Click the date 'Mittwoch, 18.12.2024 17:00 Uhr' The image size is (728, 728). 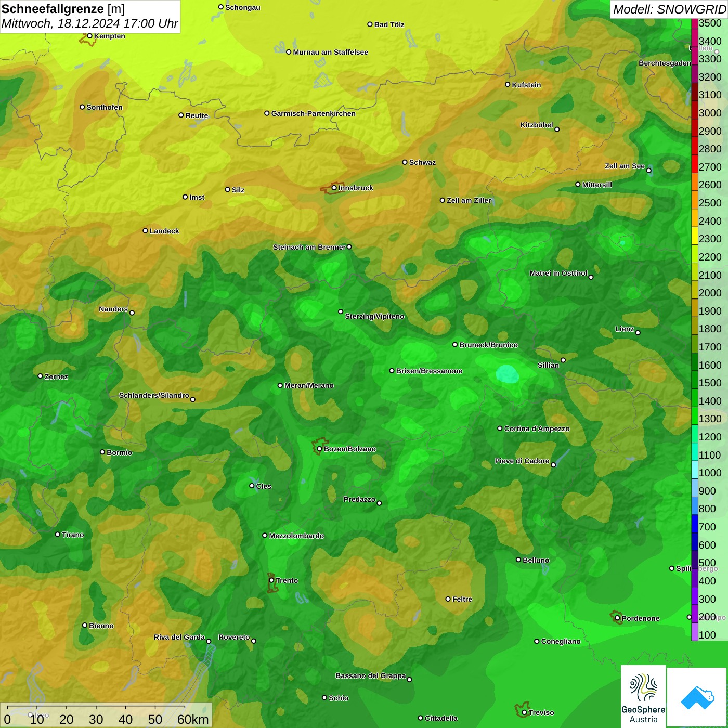click(89, 23)
